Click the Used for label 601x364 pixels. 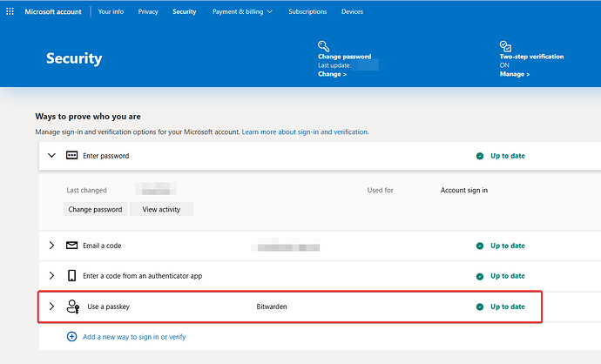coord(381,190)
